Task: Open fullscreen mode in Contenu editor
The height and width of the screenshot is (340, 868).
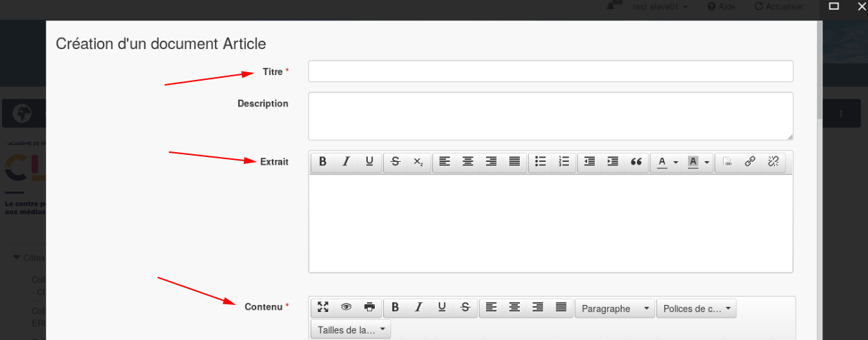Action: click(x=323, y=307)
